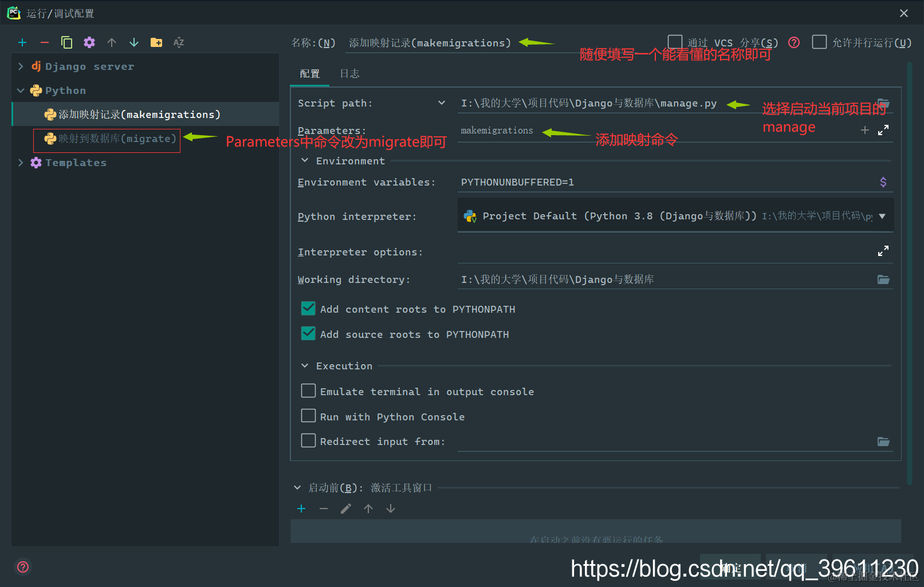Switch to the 配置 tab
The height and width of the screenshot is (587, 924).
[x=310, y=74]
